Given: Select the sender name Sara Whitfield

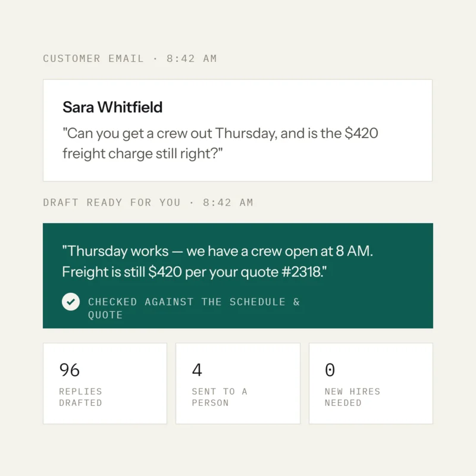Looking at the screenshot, I should click(x=112, y=107).
